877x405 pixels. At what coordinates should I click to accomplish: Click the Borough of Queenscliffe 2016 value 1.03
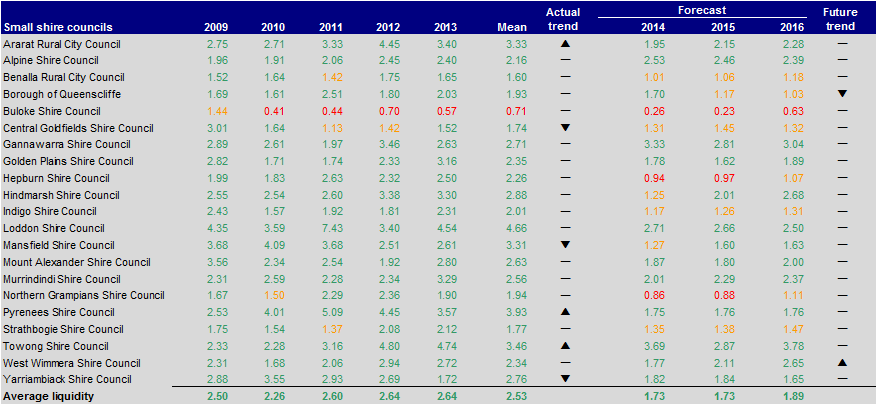tap(795, 94)
